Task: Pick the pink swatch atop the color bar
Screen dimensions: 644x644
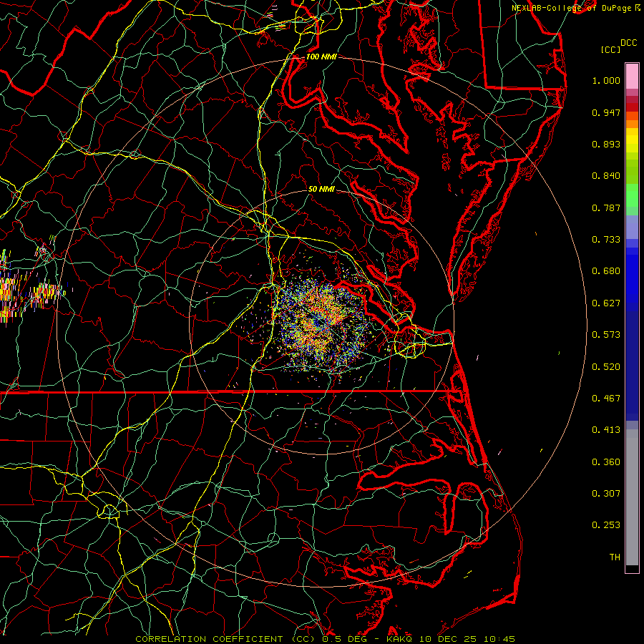Action: point(632,76)
